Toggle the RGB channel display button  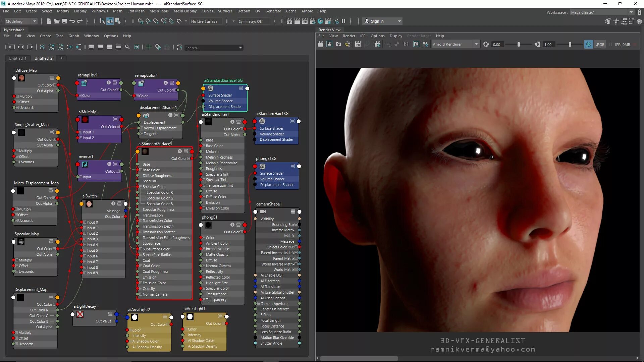pyautogui.click(x=387, y=44)
